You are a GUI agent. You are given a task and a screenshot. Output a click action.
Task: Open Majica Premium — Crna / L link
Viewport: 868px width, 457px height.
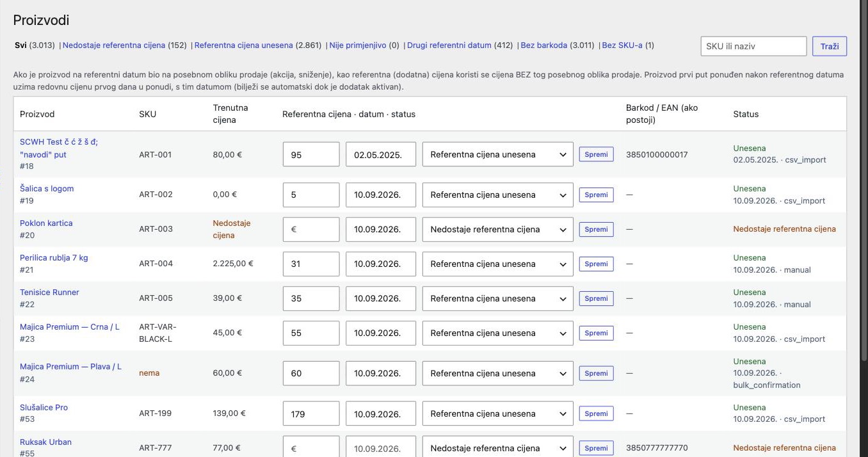(x=70, y=327)
